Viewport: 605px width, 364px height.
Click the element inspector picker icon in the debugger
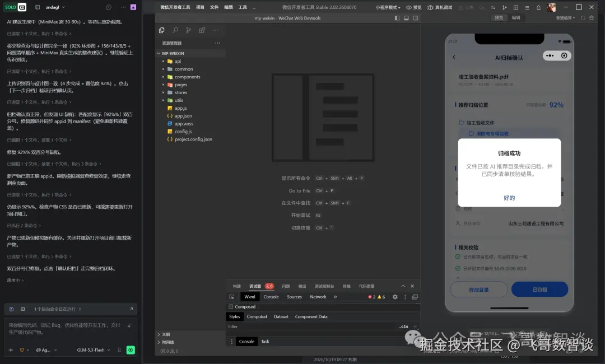coord(232,297)
